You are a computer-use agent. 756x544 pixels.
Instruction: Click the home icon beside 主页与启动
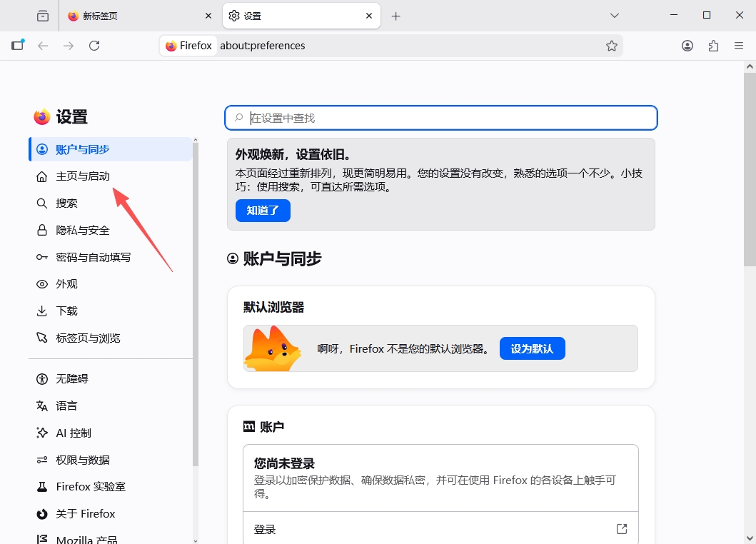[x=42, y=176]
